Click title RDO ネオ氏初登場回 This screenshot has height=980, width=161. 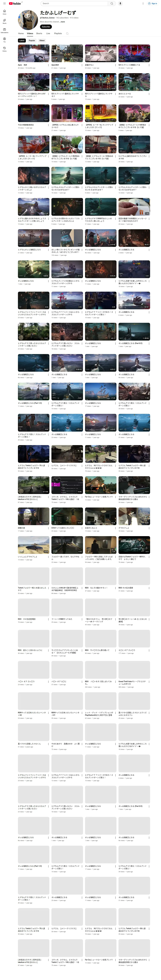point(27,619)
